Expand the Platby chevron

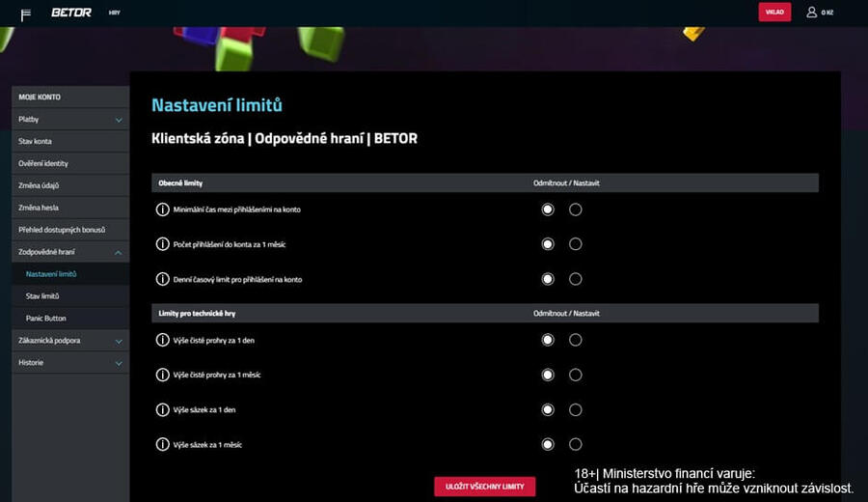point(119,120)
